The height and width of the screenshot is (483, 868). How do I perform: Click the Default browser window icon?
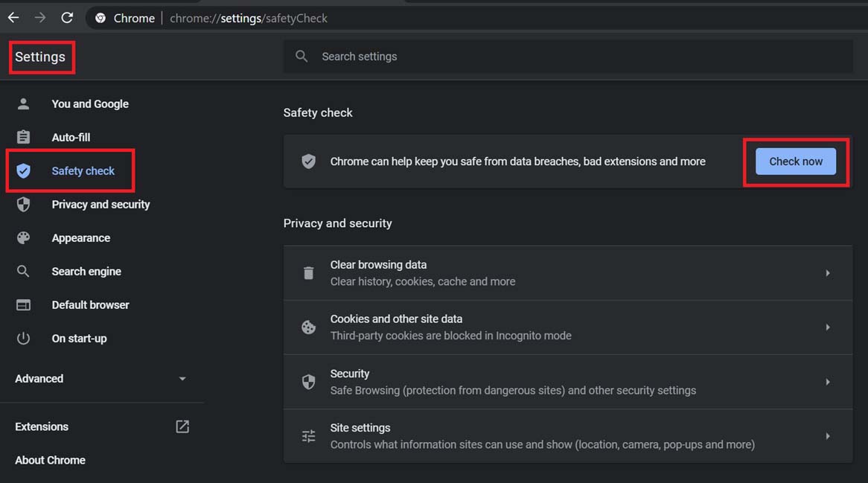click(23, 305)
